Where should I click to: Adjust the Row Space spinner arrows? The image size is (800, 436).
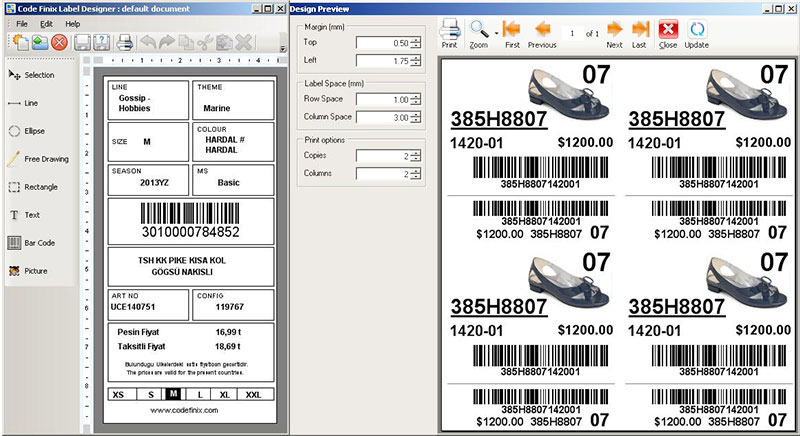(416, 100)
